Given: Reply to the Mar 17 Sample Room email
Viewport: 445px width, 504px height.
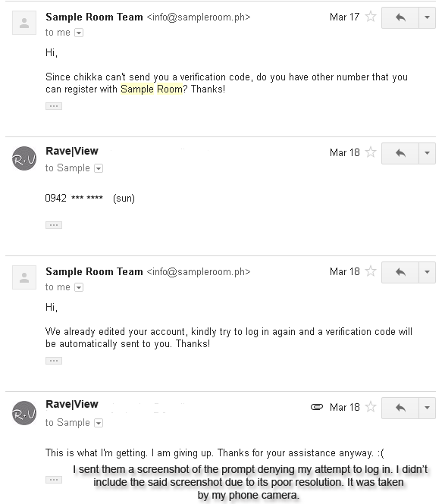Looking at the screenshot, I should [x=400, y=17].
